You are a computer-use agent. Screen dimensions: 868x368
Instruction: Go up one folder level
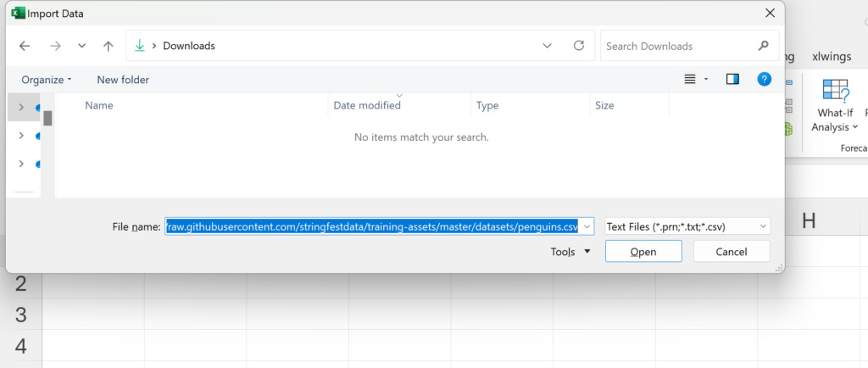pyautogui.click(x=108, y=46)
